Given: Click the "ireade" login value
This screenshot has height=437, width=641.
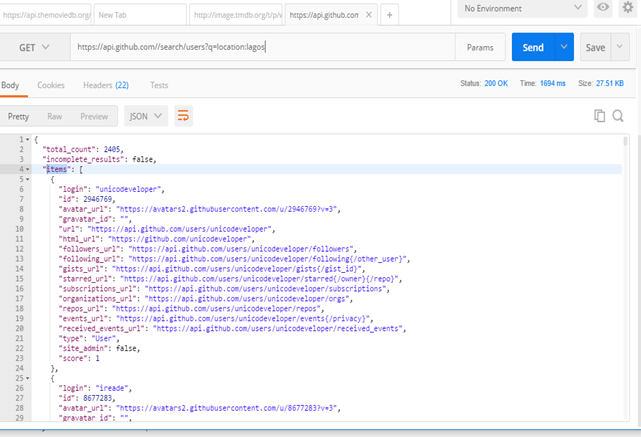Looking at the screenshot, I should coord(112,388).
